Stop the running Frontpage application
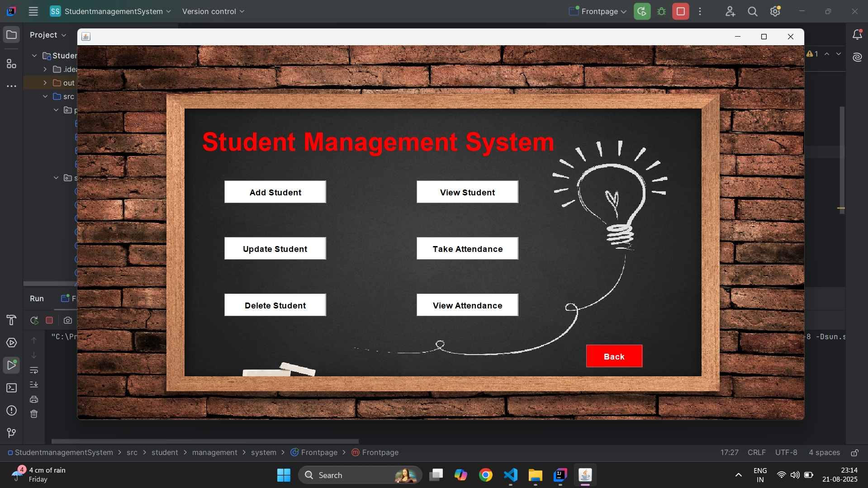The width and height of the screenshot is (868, 488). (680, 11)
